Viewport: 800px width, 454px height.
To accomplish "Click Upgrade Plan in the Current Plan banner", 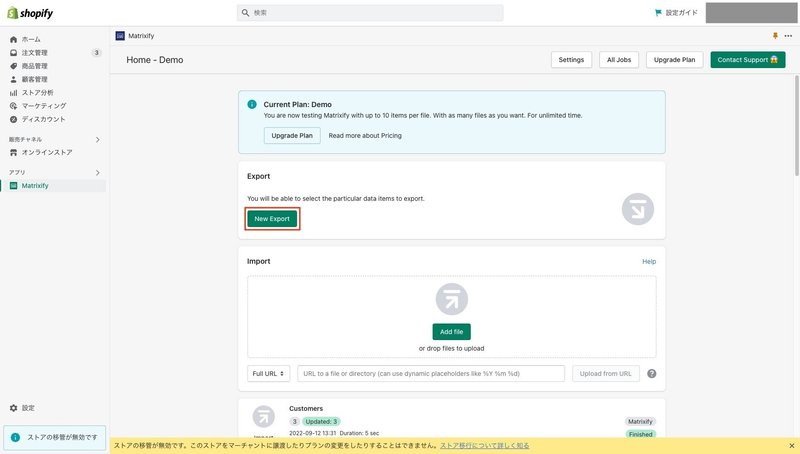I will (292, 136).
